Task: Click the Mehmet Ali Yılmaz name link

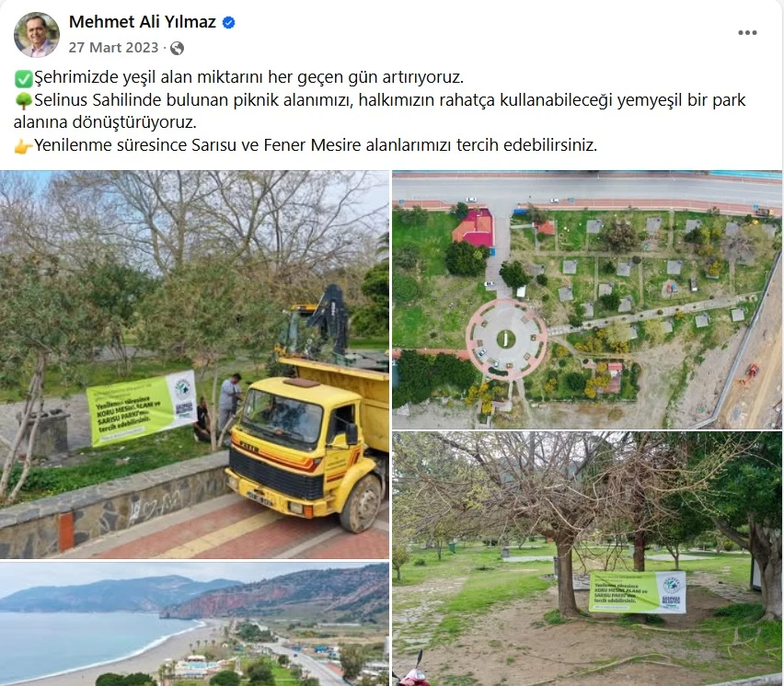Action: [x=142, y=22]
